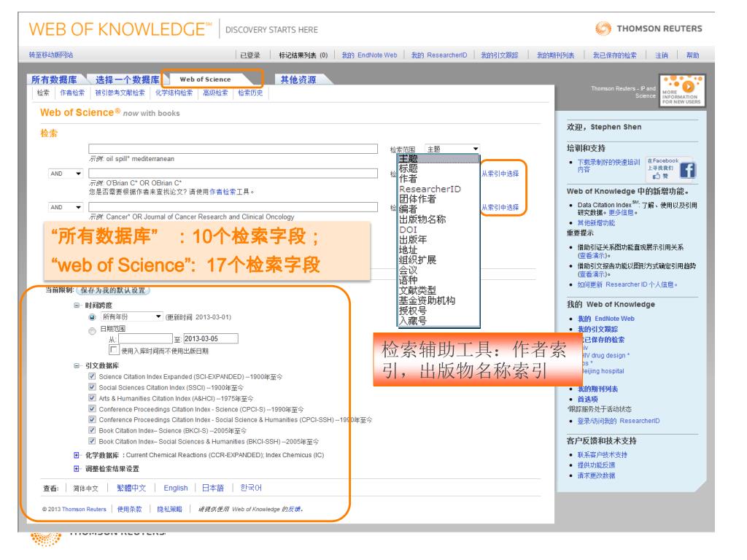This screenshot has height=560, width=747.
Task: Uncheck CPCI-SSH Conference Proceedings checkbox
Action: pos(92,419)
